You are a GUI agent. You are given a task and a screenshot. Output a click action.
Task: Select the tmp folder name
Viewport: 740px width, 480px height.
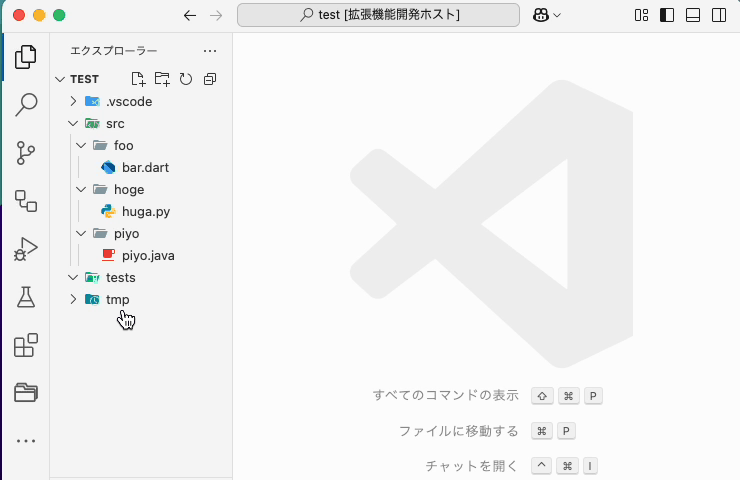tap(118, 300)
